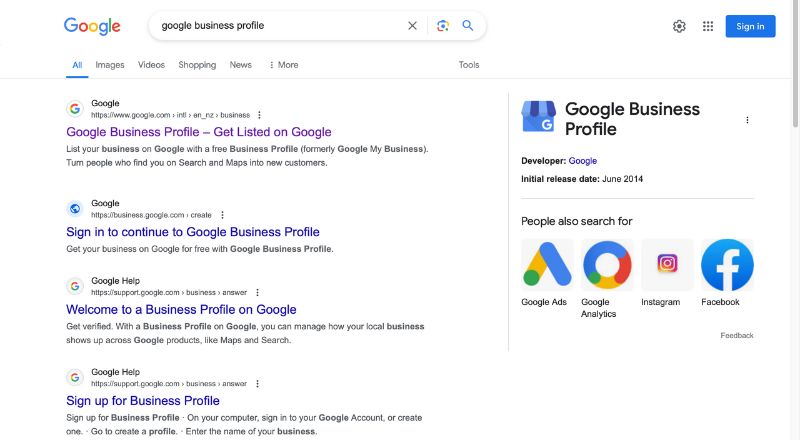Click the Developer Google link

click(583, 160)
